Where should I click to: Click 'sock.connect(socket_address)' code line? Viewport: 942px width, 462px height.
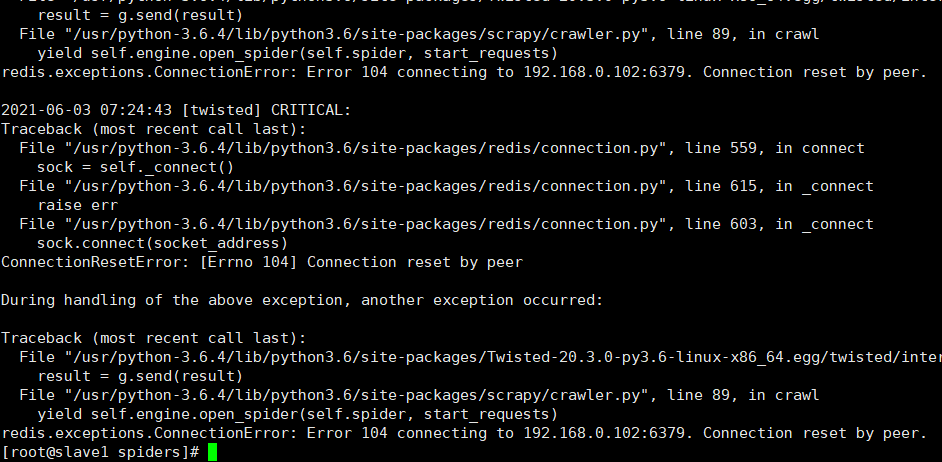pos(163,243)
